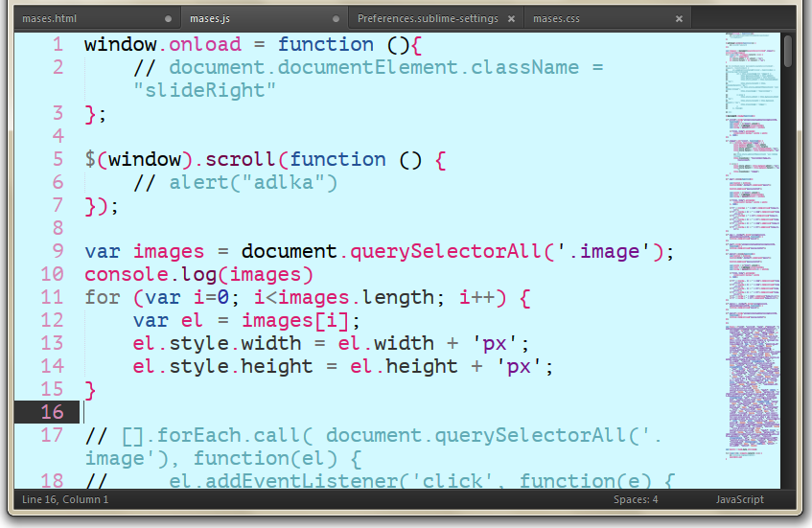Click line number 11 in gutter
Screen dimensions: 812x528
point(53,297)
